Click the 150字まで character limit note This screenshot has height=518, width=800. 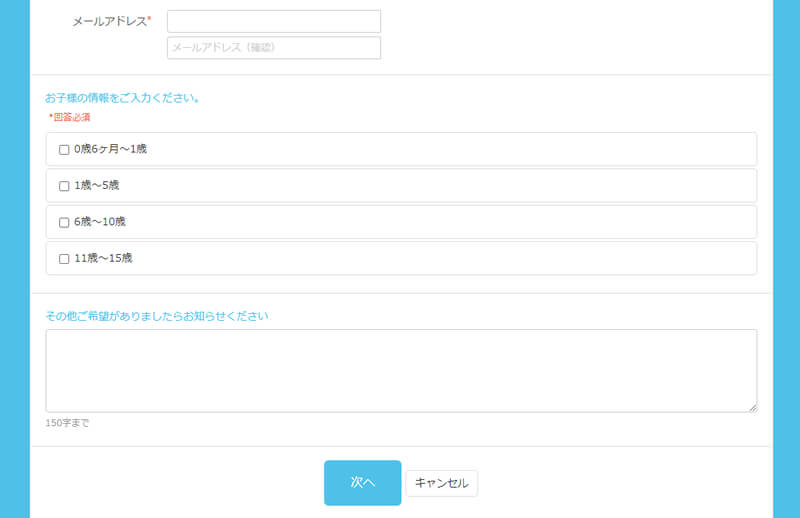[x=67, y=423]
